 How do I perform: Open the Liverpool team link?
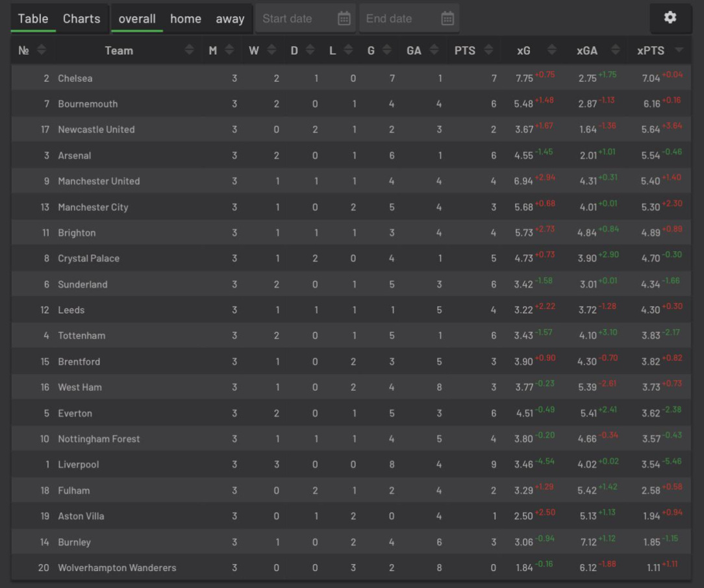coord(79,465)
